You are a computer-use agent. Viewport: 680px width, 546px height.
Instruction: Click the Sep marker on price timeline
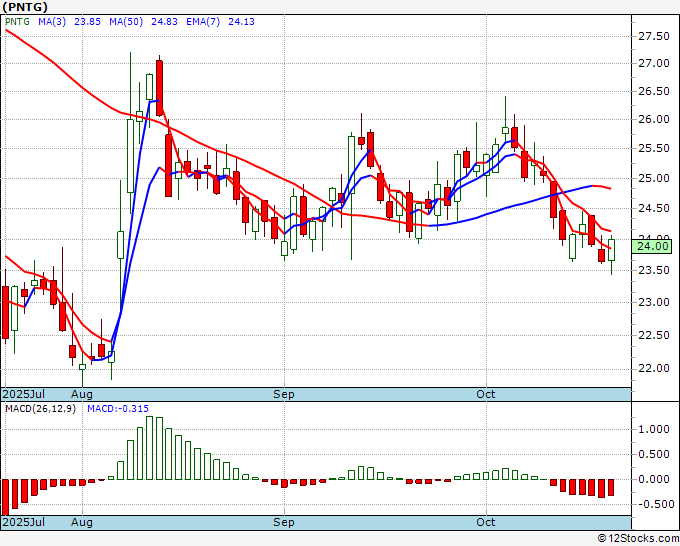coord(284,394)
